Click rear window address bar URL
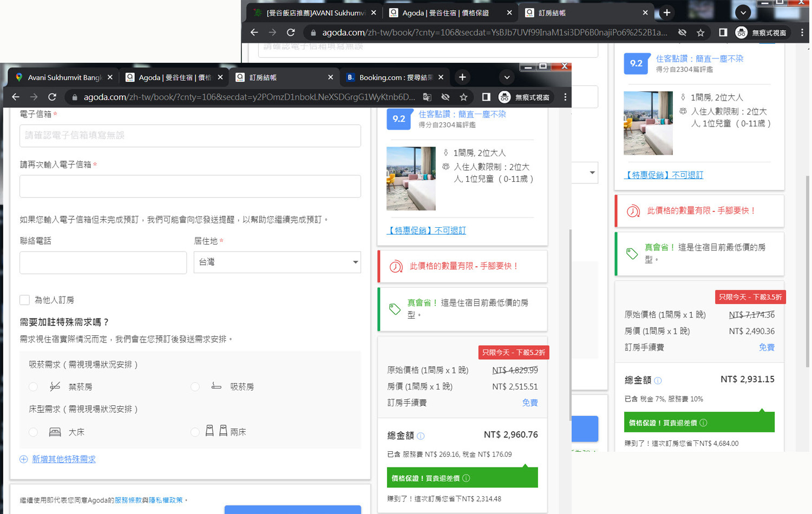This screenshot has width=812, height=514. coord(494,32)
